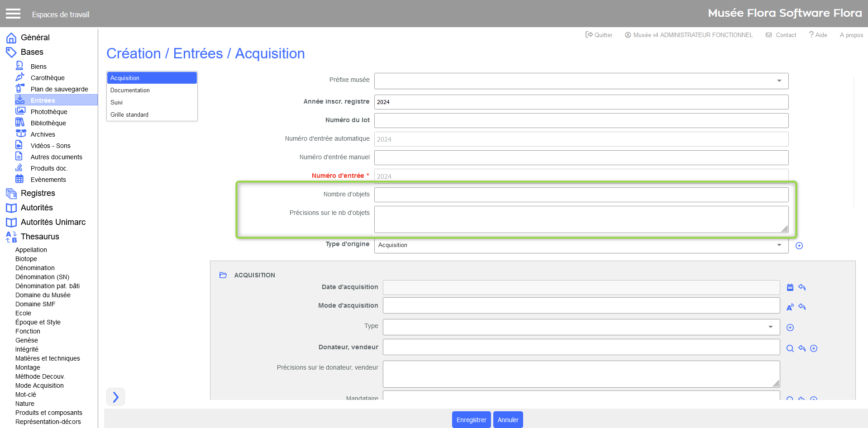Expand the side panel chevron arrow

tap(115, 397)
